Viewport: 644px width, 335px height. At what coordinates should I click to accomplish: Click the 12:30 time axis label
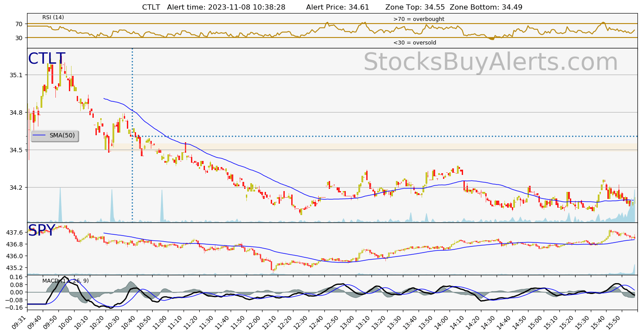[x=302, y=322]
